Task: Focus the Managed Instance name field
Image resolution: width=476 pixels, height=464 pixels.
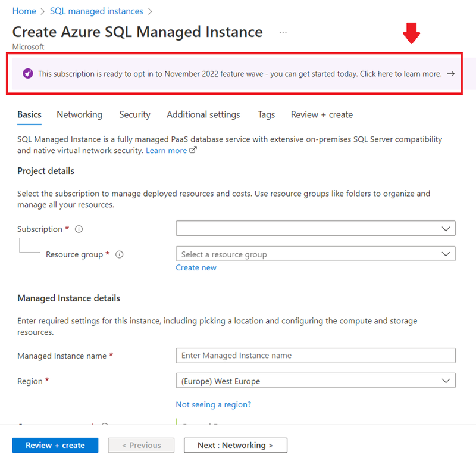Action: (315, 356)
